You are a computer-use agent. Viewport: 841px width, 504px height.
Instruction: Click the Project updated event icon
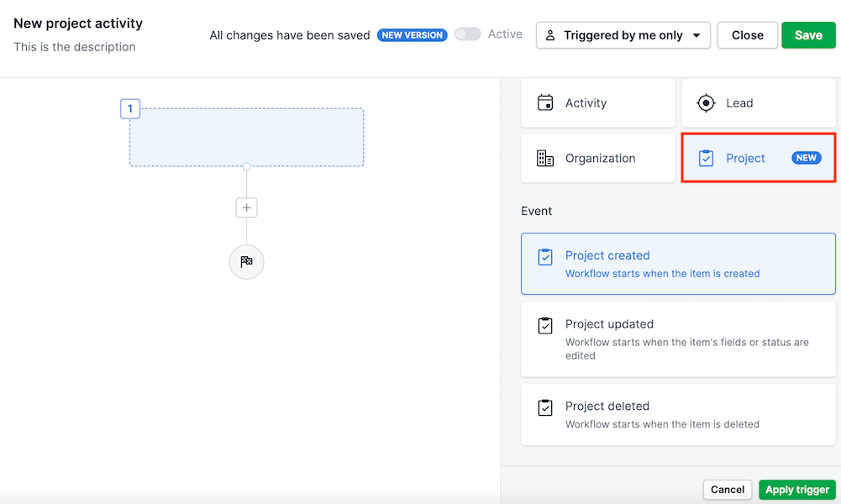click(544, 325)
